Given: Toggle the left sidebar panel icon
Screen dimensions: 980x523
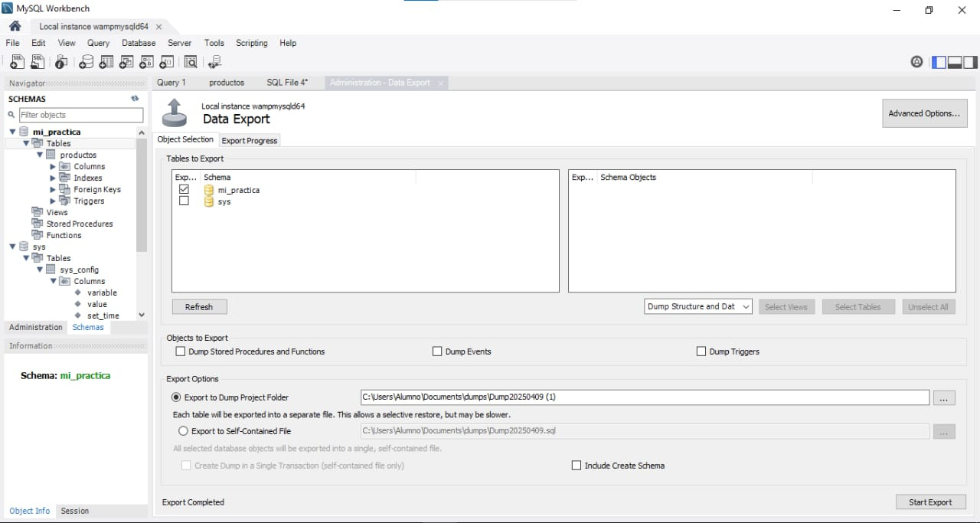Looking at the screenshot, I should pyautogui.click(x=939, y=62).
